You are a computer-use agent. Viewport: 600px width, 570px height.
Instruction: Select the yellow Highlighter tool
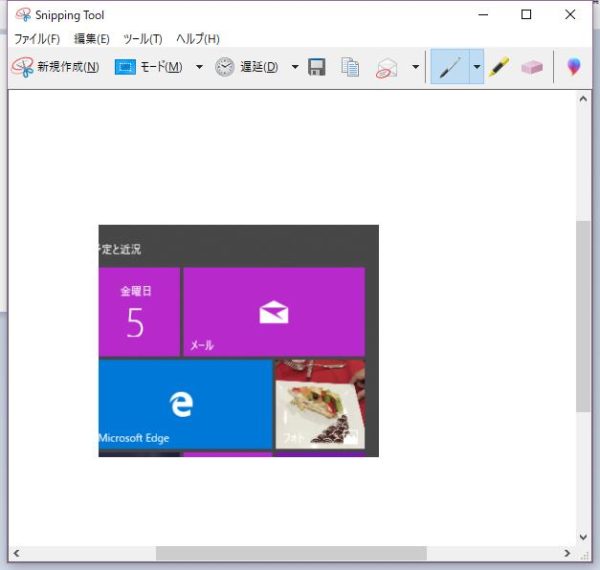pos(499,67)
